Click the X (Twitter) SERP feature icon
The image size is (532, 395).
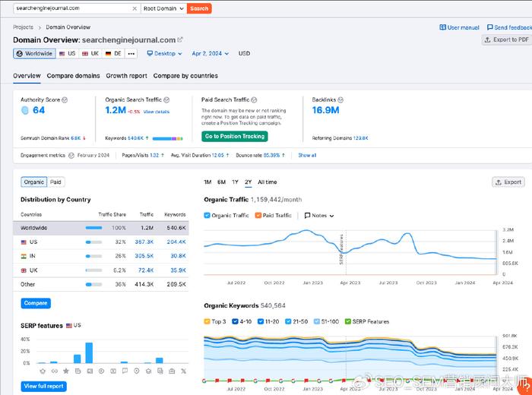(184, 371)
